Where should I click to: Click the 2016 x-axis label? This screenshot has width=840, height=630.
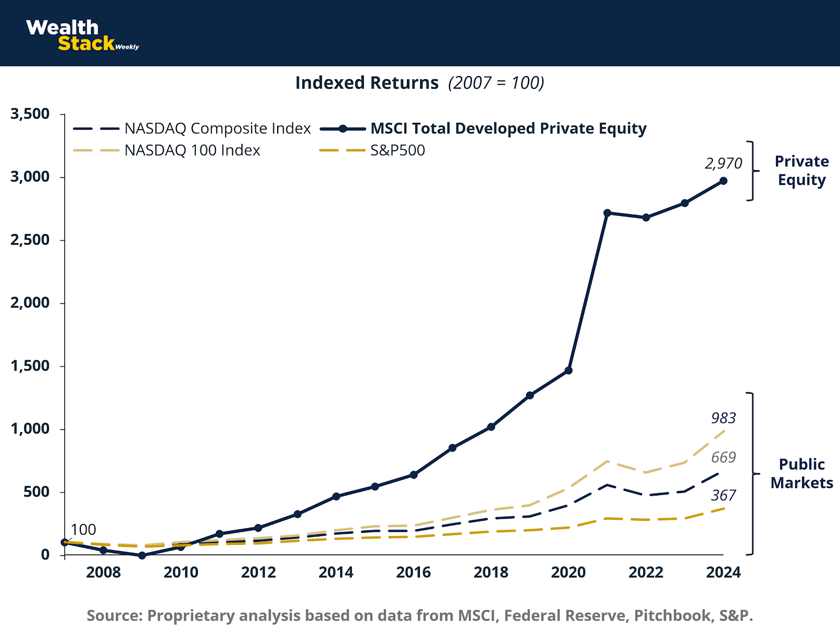414,572
